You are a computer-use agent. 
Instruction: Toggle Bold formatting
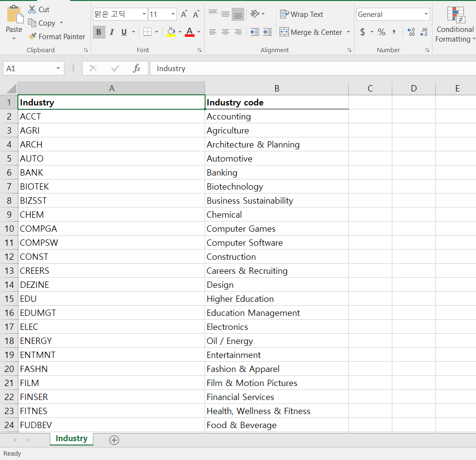pos(99,32)
